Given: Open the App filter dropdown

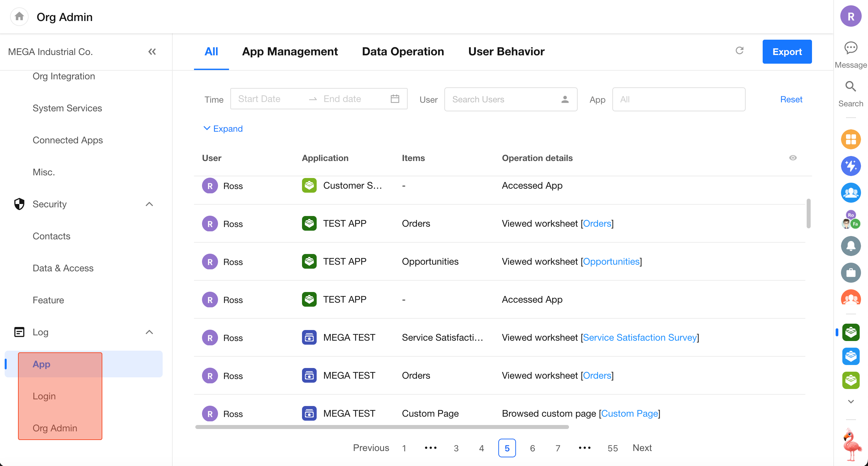Looking at the screenshot, I should tap(678, 99).
